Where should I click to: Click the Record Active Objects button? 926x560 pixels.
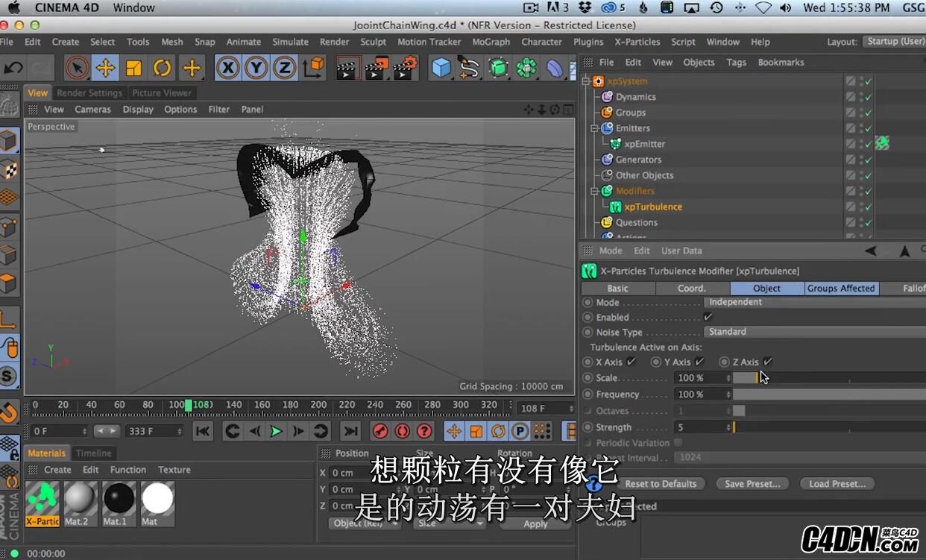[x=380, y=431]
